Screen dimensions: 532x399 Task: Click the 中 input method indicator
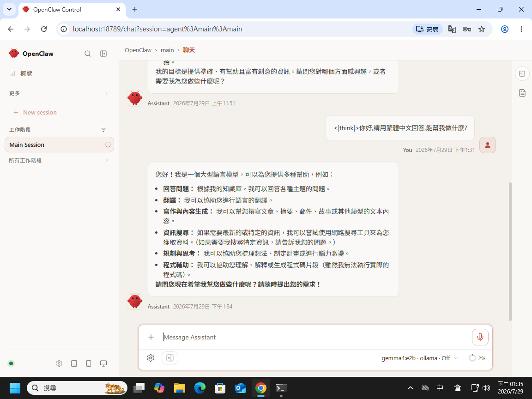440,388
